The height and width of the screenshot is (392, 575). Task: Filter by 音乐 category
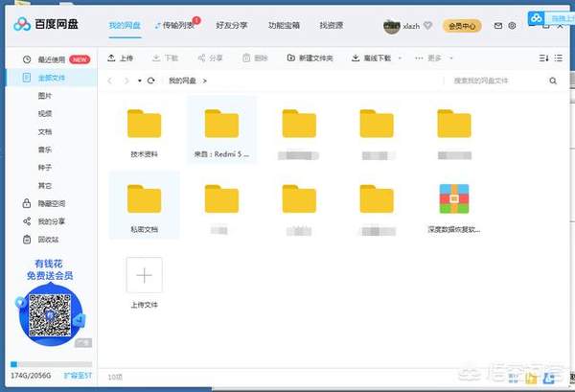pyautogui.click(x=45, y=150)
